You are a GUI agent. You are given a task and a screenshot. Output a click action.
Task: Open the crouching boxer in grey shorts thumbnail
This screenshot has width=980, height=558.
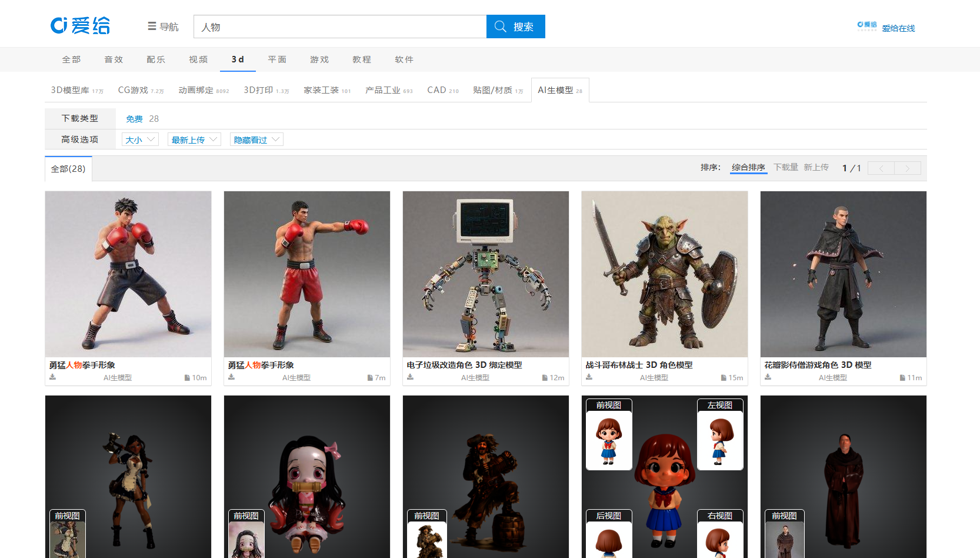pos(128,274)
